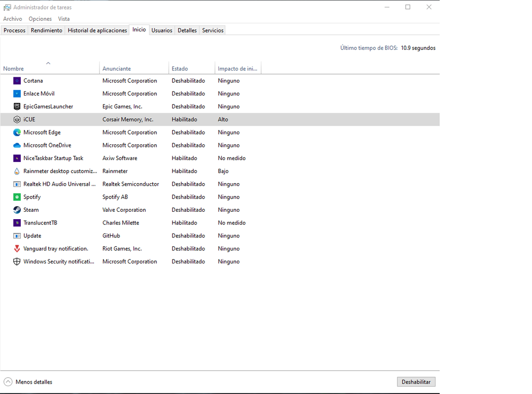
Task: Sort by Impacto de inicio header
Action: coord(238,68)
